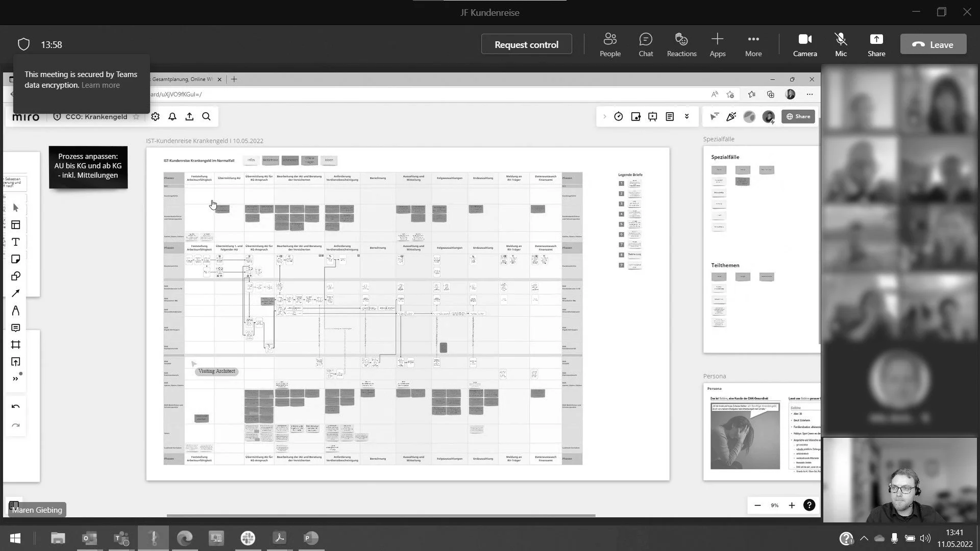Follow the Learn more encryption link
980x551 pixels.
pyautogui.click(x=101, y=85)
